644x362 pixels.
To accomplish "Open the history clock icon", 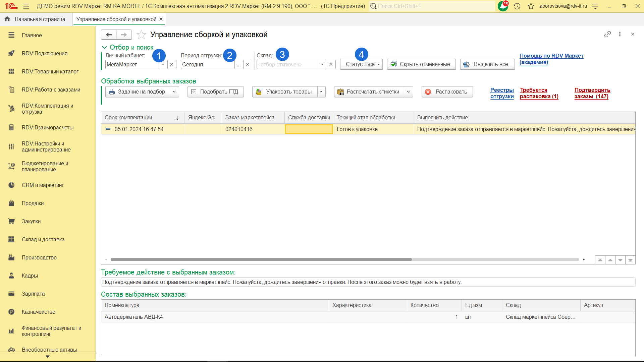I will click(517, 6).
